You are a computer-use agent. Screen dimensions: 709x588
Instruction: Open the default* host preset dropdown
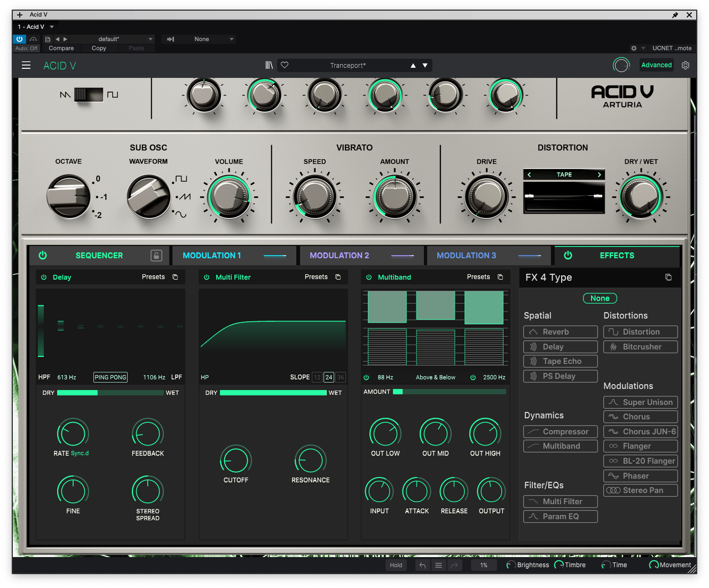pos(112,39)
